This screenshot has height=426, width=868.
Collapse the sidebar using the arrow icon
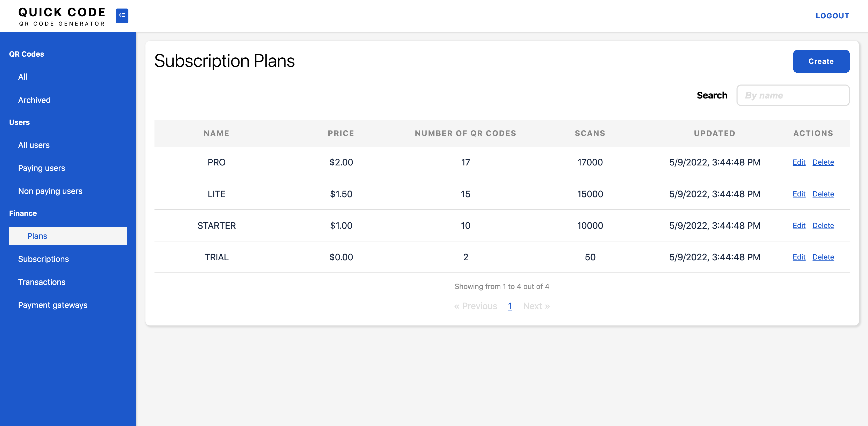[x=122, y=16]
